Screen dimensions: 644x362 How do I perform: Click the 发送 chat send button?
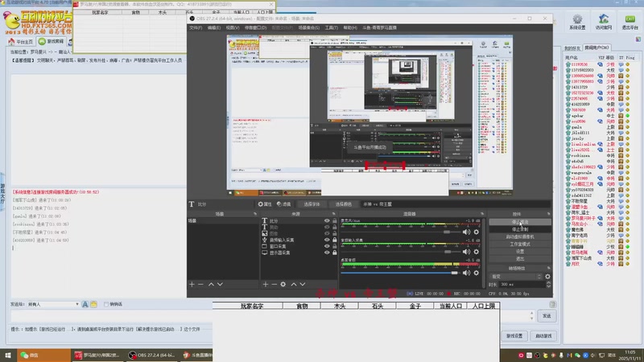[547, 316]
